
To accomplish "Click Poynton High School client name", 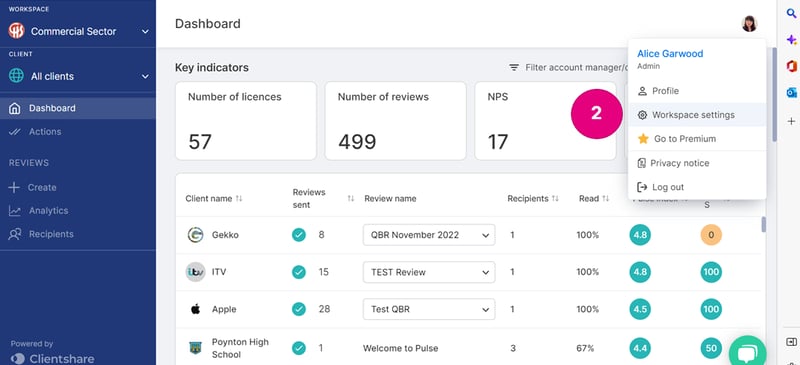I will pyautogui.click(x=240, y=348).
